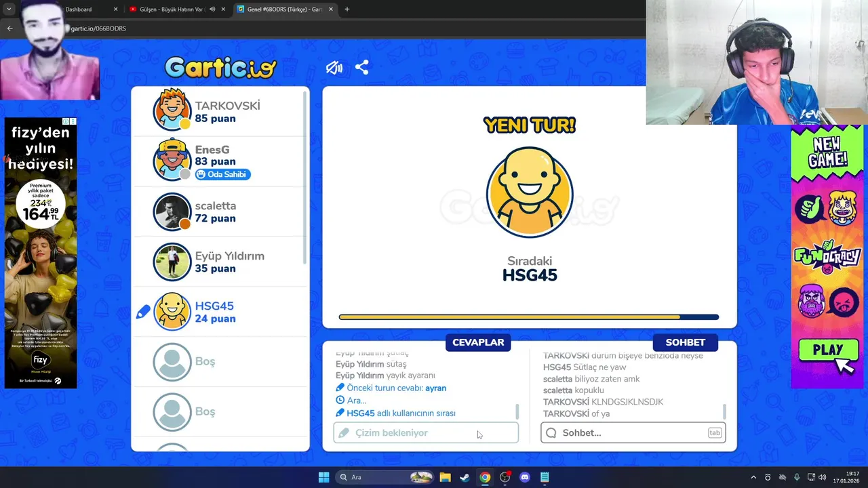Open a new browser tab with plus

(x=347, y=9)
